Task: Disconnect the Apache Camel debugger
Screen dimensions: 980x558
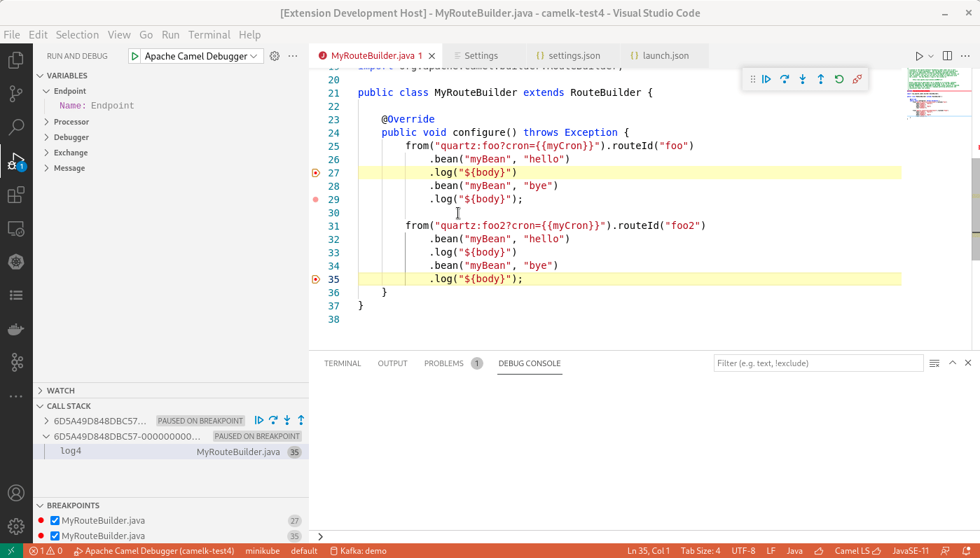Action: coord(857,78)
